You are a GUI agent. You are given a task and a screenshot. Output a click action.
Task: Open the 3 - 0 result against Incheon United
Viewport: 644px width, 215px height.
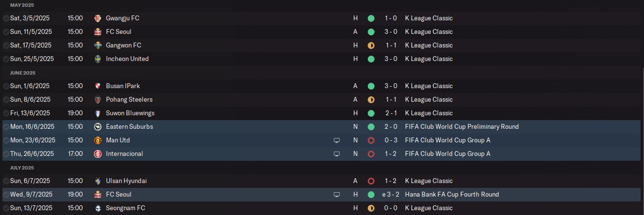point(391,59)
